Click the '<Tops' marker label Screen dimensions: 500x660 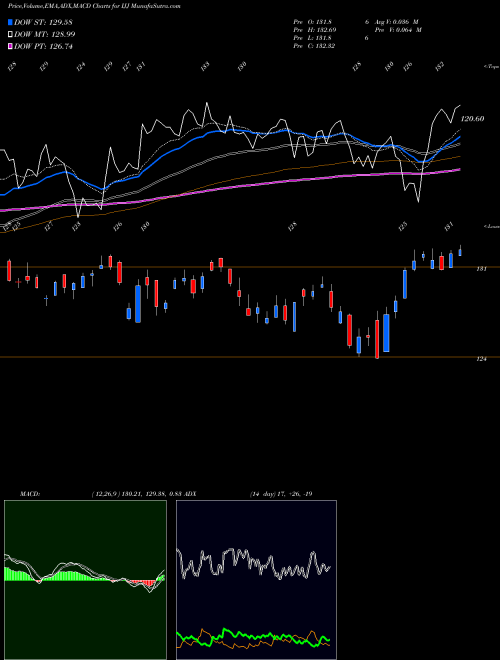(x=491, y=67)
